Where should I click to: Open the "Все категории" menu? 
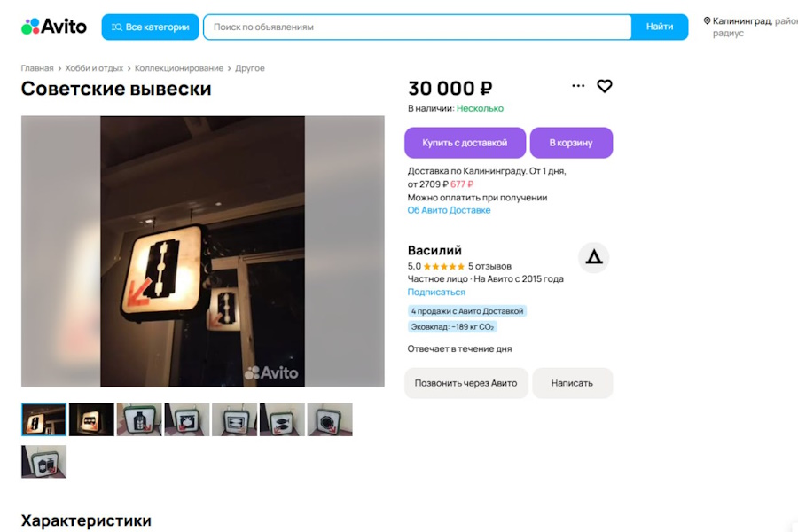pyautogui.click(x=150, y=27)
